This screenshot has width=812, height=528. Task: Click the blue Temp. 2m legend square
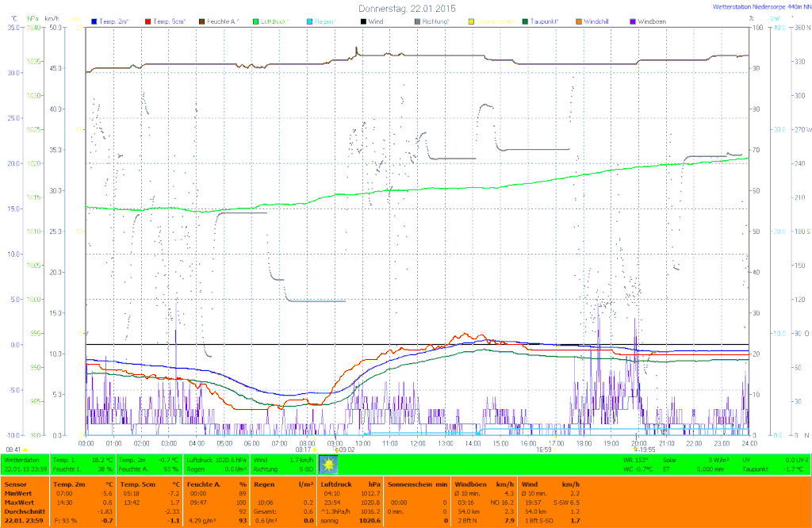(x=95, y=21)
